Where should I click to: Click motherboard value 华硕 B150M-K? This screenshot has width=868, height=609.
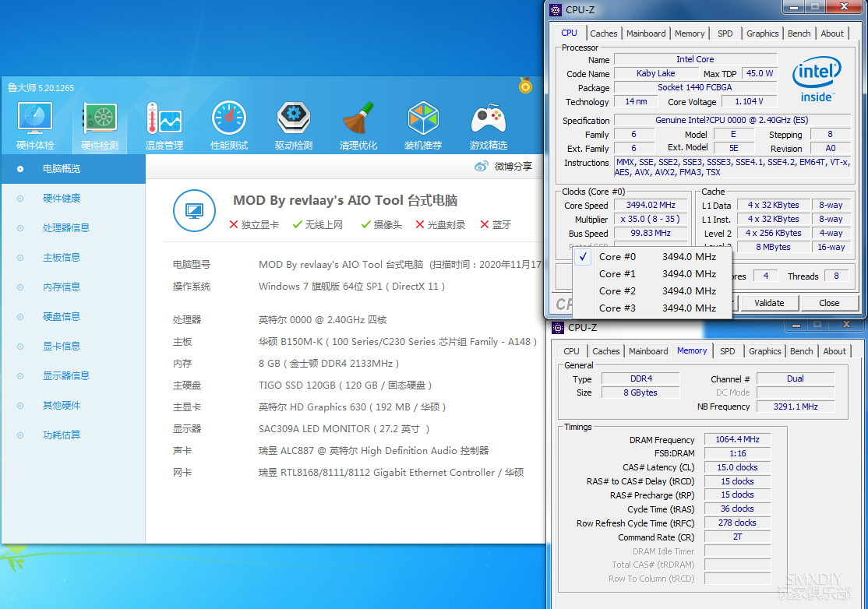click(397, 342)
